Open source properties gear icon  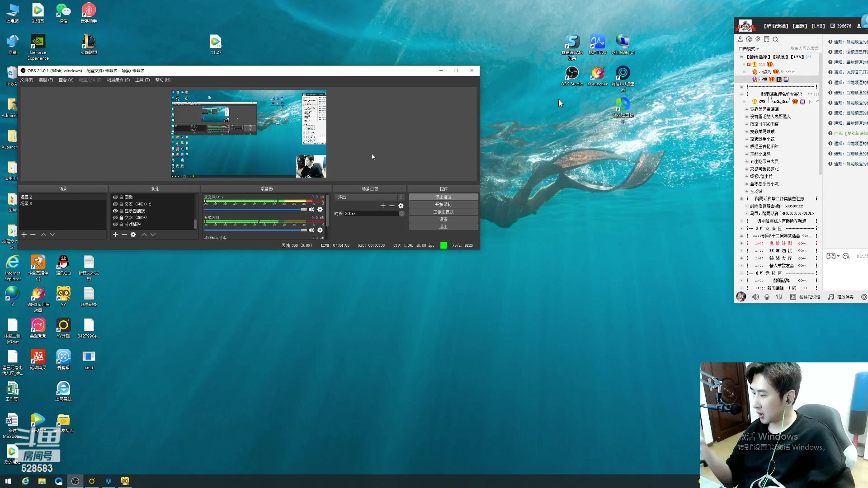(133, 235)
